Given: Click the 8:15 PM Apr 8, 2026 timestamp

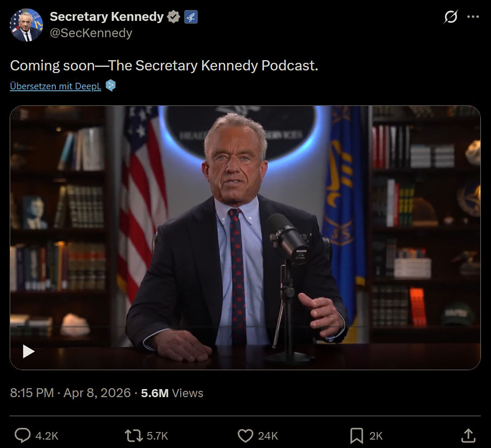Looking at the screenshot, I should click(71, 393).
